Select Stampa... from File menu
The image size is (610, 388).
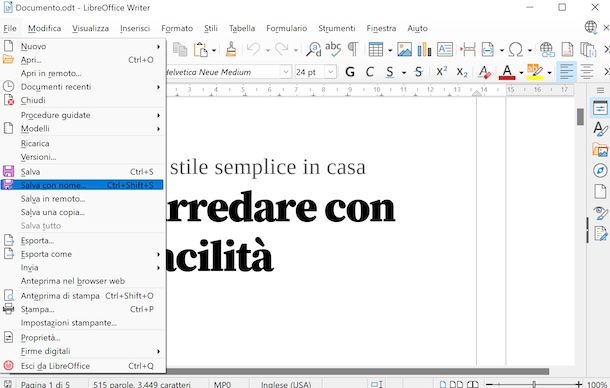click(82, 309)
